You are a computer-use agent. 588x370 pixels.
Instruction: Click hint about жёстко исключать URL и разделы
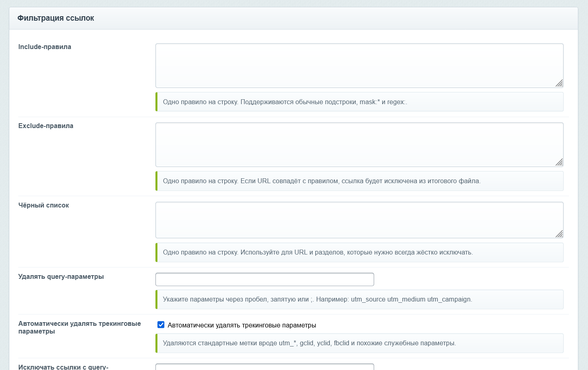coord(360,252)
